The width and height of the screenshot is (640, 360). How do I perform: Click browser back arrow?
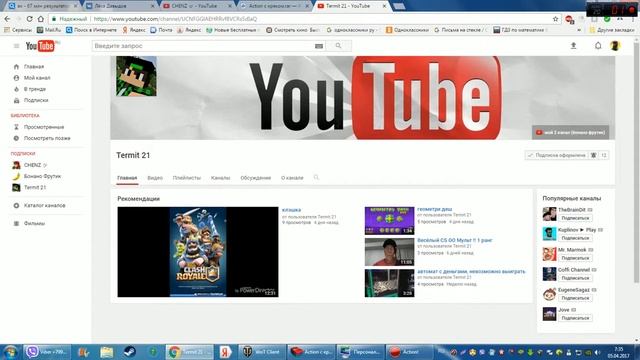[x=7, y=19]
